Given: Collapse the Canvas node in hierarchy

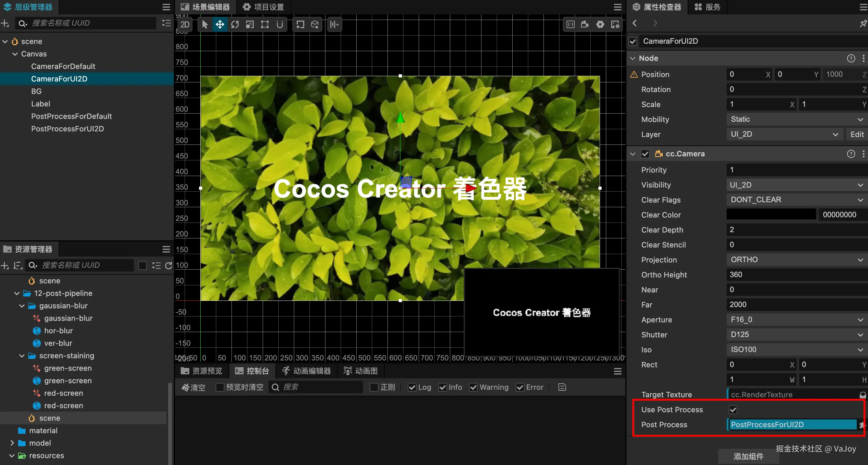Looking at the screenshot, I should [15, 54].
